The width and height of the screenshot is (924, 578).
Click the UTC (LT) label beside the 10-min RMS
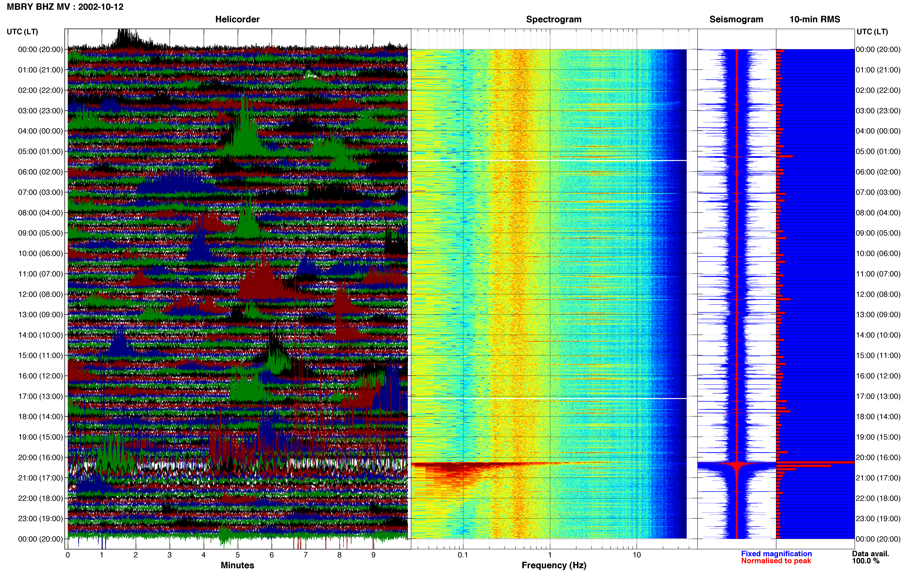click(872, 32)
